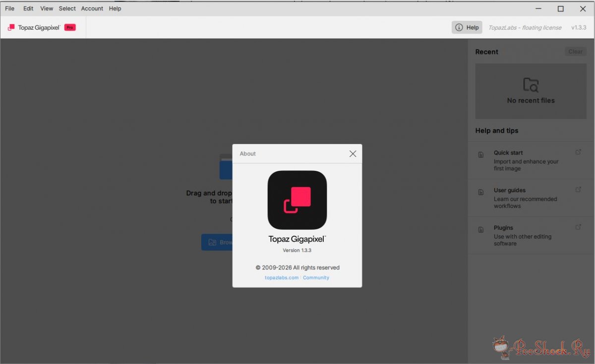Image resolution: width=595 pixels, height=364 pixels.
Task: Open the Select menu
Action: tap(67, 8)
